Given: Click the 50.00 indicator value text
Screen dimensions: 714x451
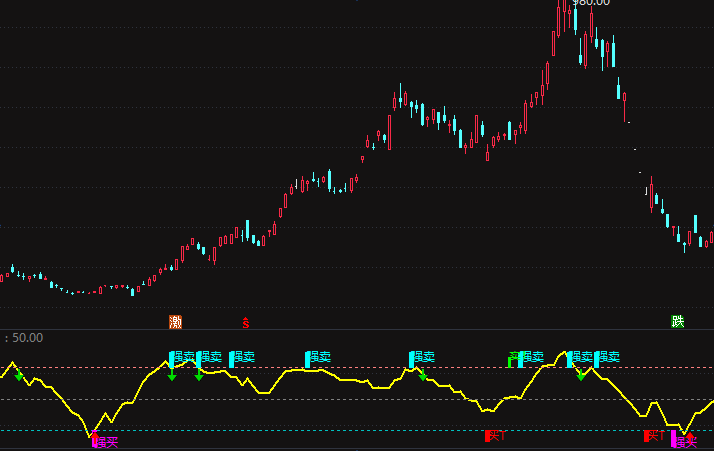Looking at the screenshot, I should 27,338.
